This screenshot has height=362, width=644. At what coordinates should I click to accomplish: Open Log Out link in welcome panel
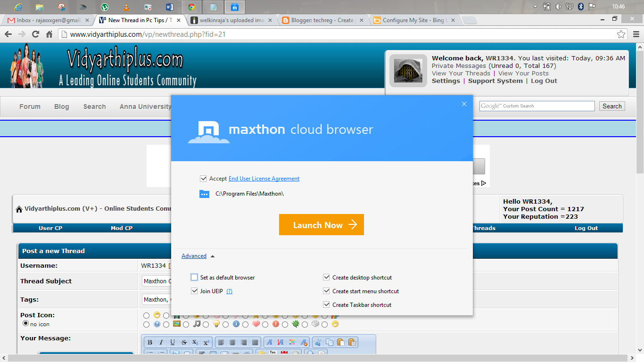pyautogui.click(x=544, y=81)
